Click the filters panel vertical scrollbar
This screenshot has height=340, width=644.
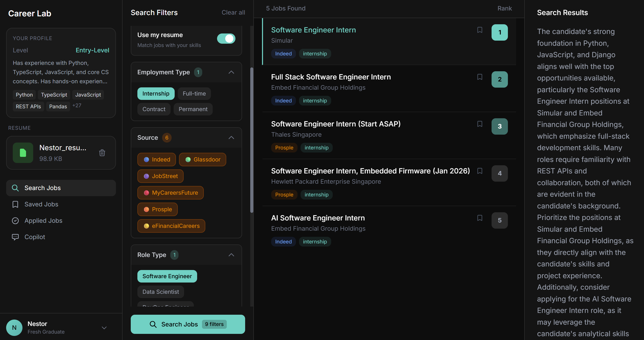pos(252,140)
